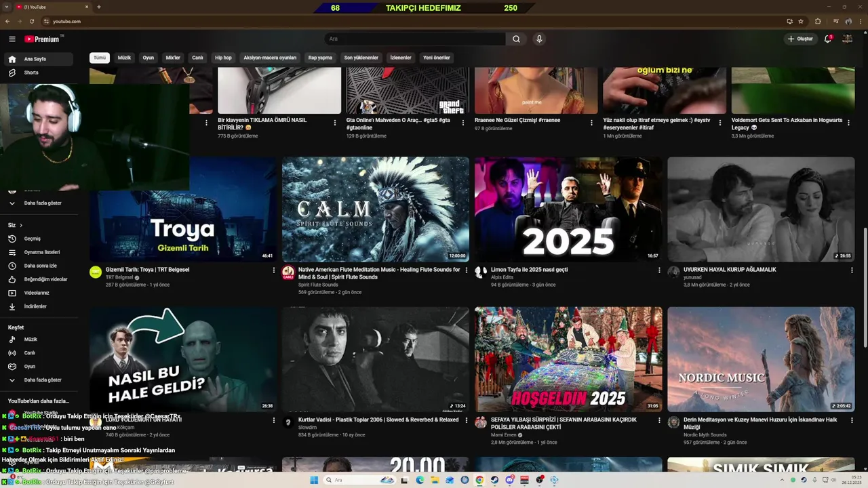This screenshot has width=868, height=488.
Task: Open options menu for UYURKEN HAYAL KURUP video
Action: point(852,270)
